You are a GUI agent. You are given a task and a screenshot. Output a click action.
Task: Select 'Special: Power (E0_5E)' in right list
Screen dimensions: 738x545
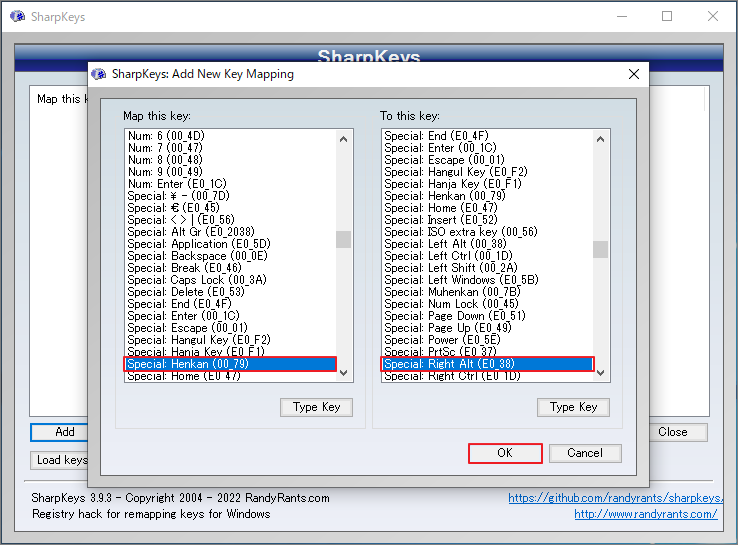(487, 340)
